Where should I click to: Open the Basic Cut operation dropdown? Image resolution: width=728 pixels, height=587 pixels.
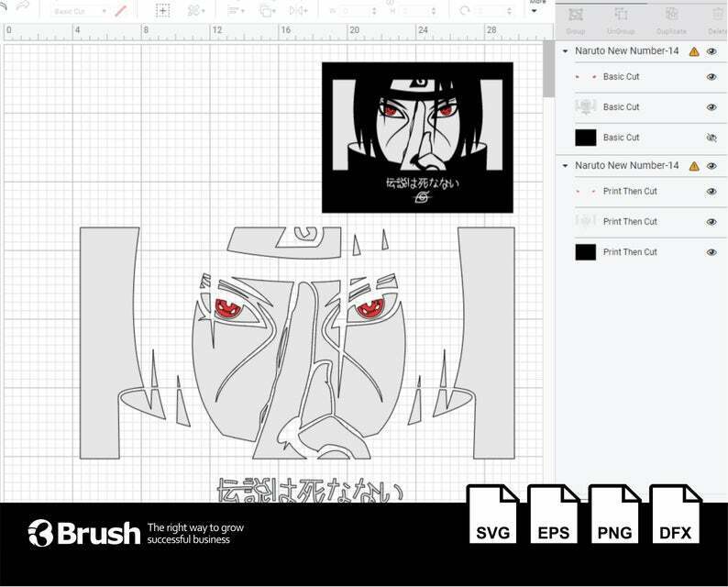[x=80, y=11]
